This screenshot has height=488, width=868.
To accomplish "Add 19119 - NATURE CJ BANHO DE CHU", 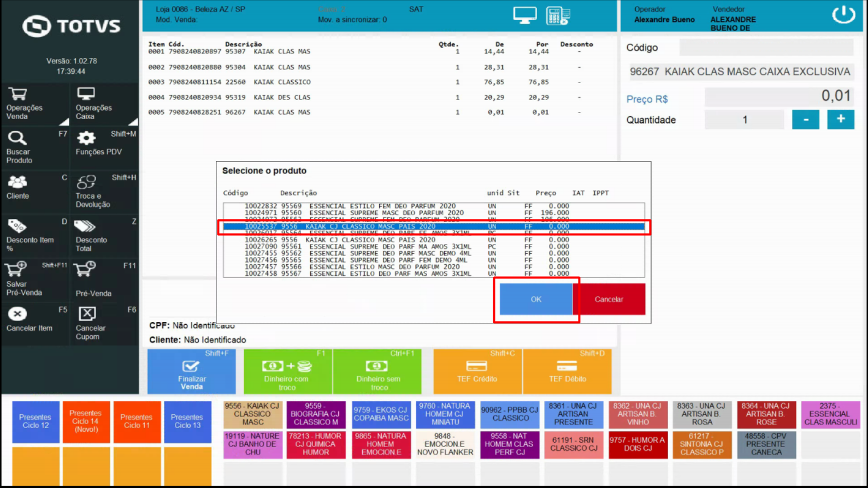I will point(252,444).
